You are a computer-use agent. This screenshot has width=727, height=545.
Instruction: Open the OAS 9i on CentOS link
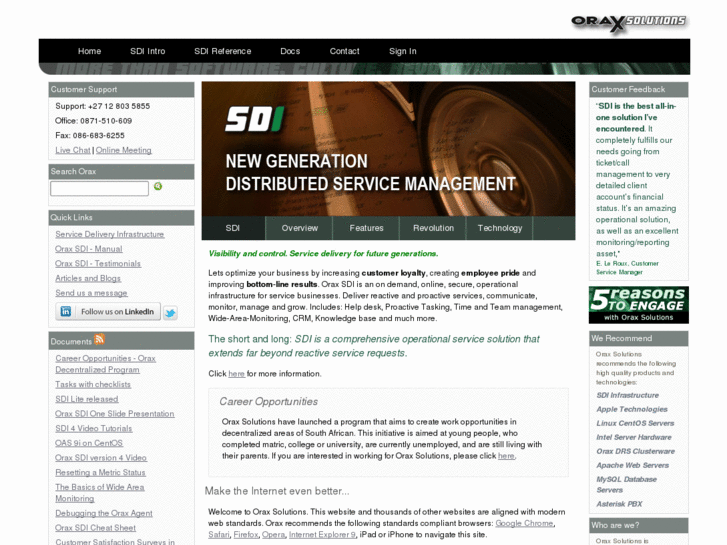pyautogui.click(x=89, y=443)
